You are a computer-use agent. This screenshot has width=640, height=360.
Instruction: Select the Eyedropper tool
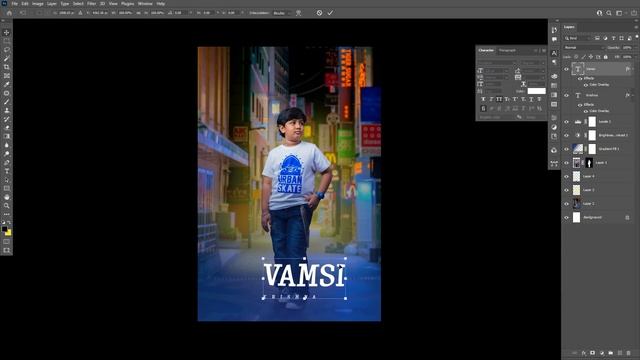coord(7,84)
